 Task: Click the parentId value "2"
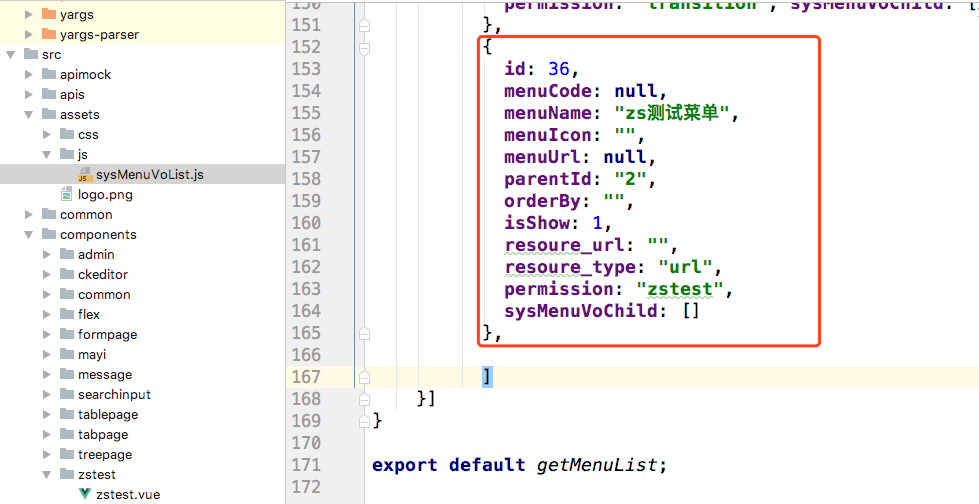coord(631,179)
